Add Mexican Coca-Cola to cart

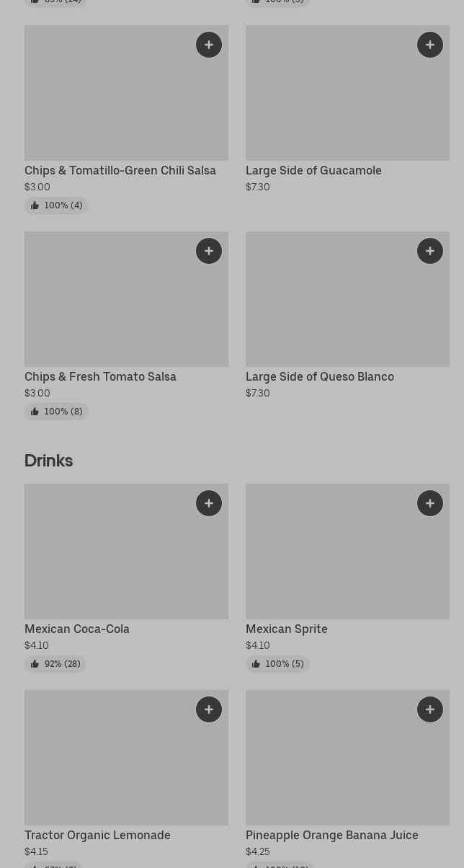point(209,503)
